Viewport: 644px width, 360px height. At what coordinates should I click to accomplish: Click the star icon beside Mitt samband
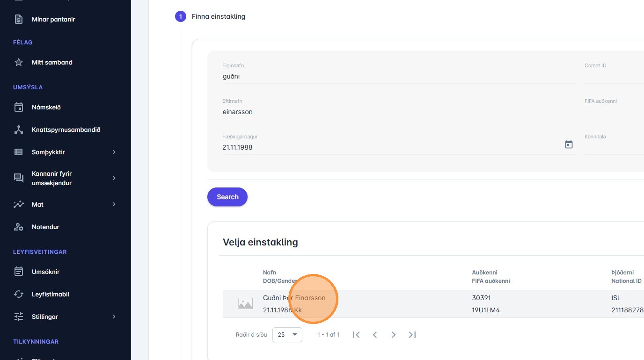[x=19, y=62]
